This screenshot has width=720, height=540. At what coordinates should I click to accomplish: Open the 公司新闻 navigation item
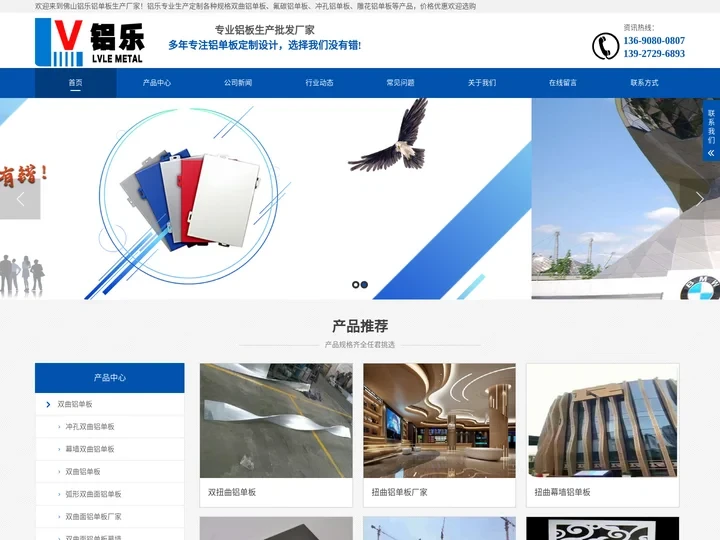(238, 83)
